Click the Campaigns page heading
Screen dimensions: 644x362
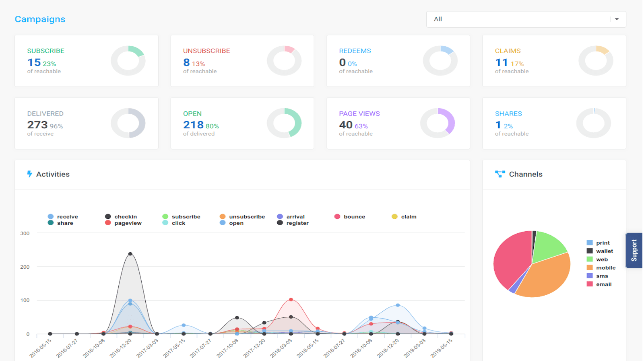(x=40, y=19)
